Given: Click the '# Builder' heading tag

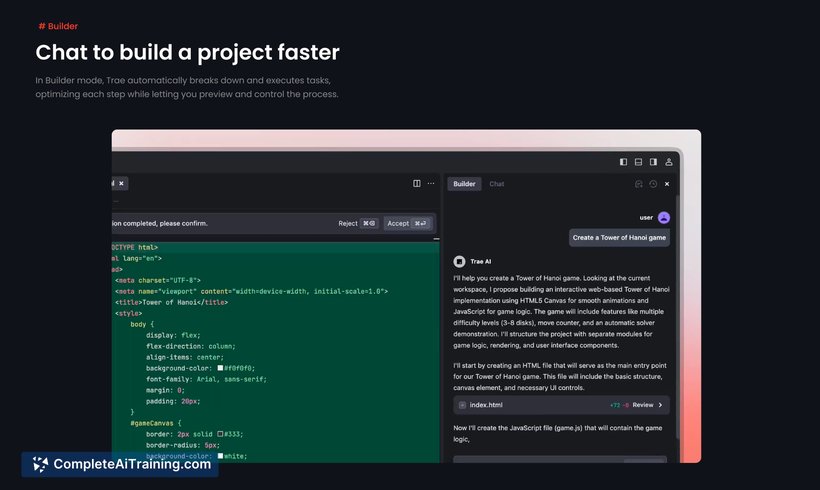Looking at the screenshot, I should coord(58,26).
